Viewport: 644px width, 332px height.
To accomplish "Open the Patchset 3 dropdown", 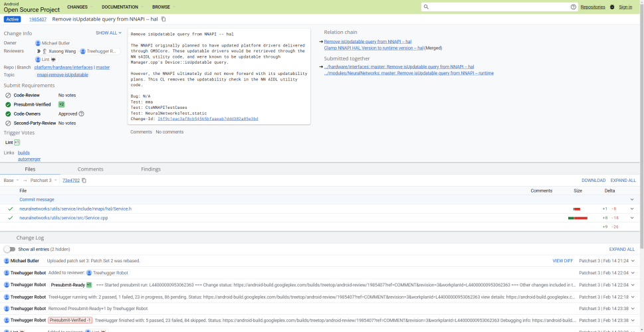I will 44,180.
